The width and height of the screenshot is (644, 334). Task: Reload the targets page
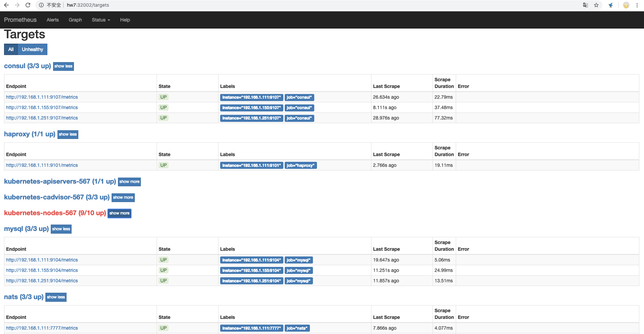28,5
